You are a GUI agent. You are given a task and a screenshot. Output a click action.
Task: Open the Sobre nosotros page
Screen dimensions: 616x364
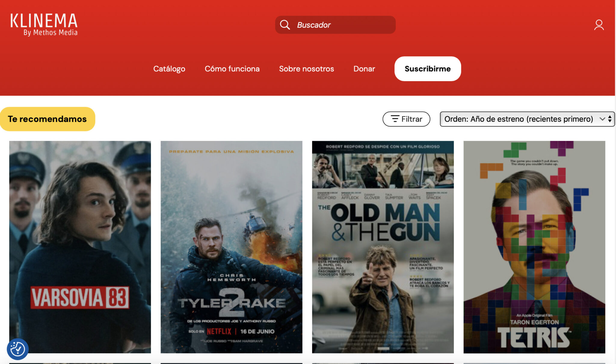(306, 69)
